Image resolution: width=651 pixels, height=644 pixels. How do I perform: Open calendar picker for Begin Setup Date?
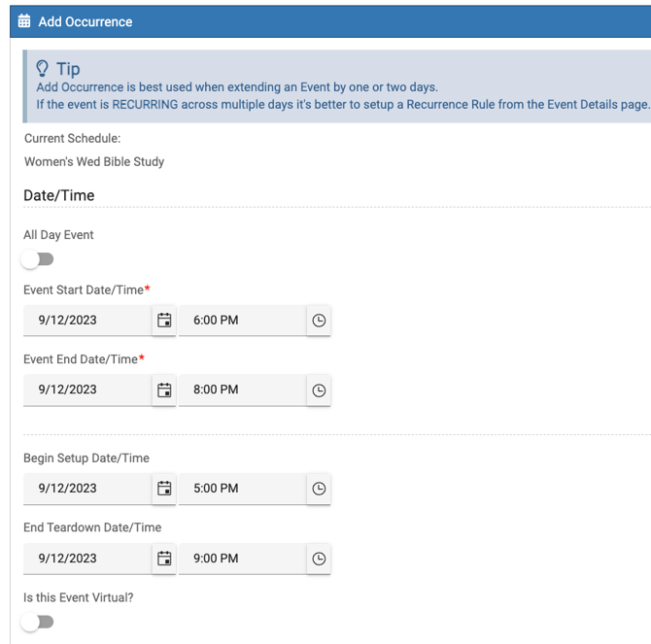click(164, 489)
